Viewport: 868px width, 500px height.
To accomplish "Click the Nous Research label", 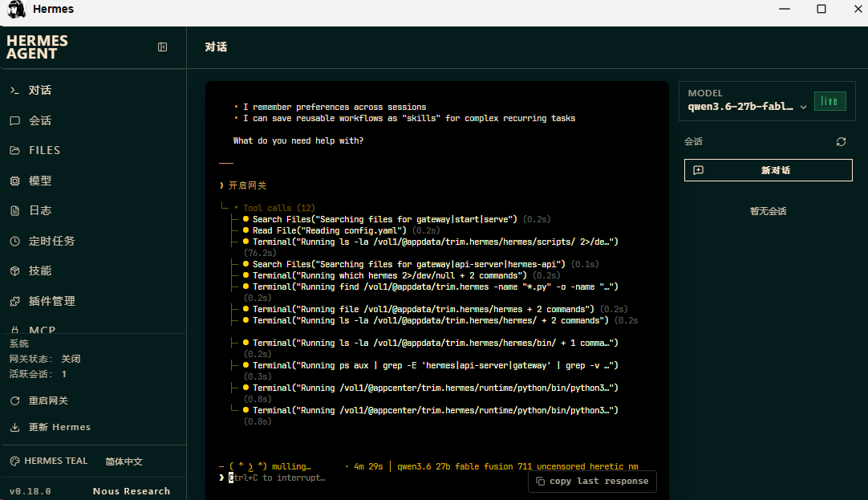I will click(132, 491).
